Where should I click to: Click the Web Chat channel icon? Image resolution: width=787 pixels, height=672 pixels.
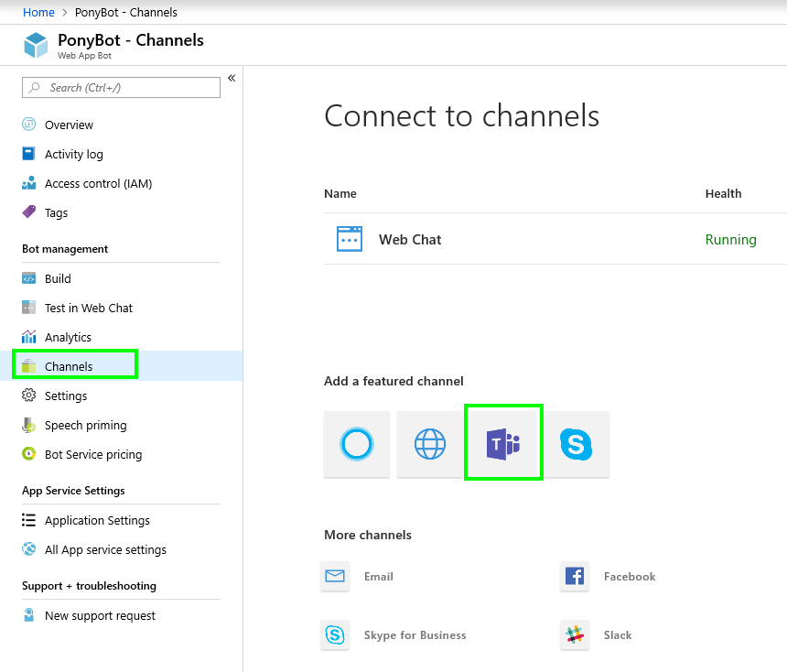(350, 239)
